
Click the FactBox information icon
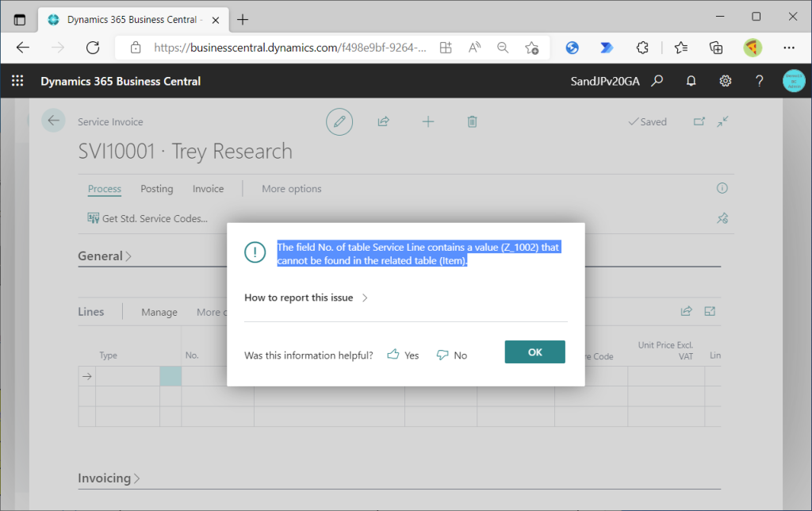tap(722, 188)
